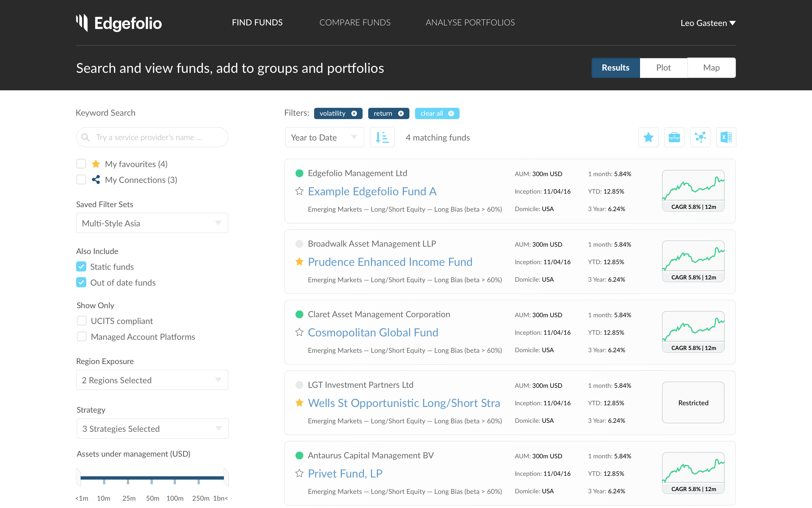Add results to favourites star button

(x=648, y=137)
